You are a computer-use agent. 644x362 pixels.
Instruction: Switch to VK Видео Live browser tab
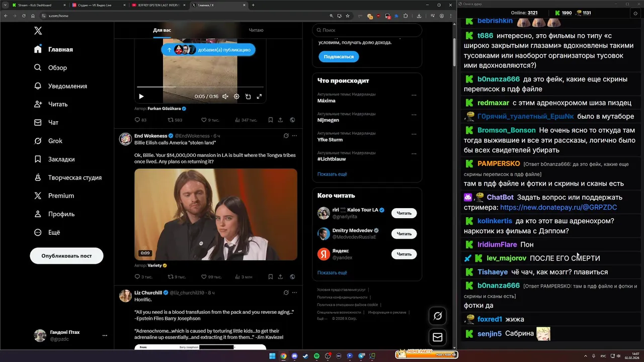coord(99,5)
